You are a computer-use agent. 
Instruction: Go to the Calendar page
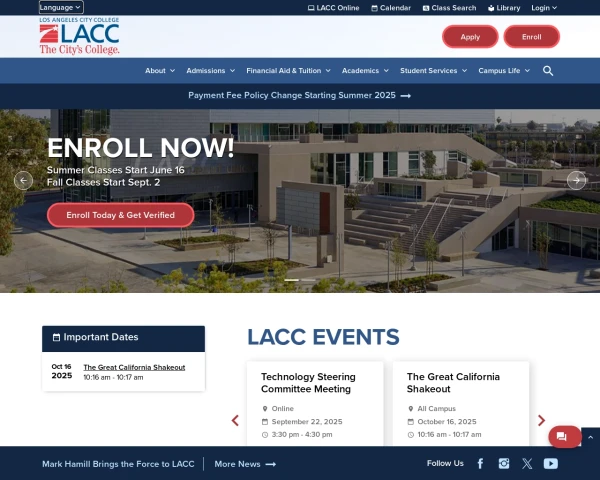(391, 8)
